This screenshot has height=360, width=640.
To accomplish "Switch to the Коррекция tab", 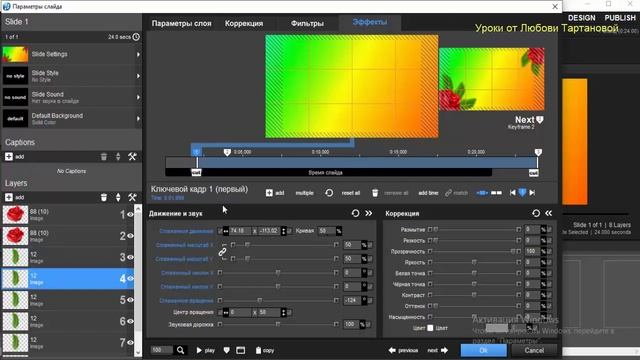I will [244, 24].
